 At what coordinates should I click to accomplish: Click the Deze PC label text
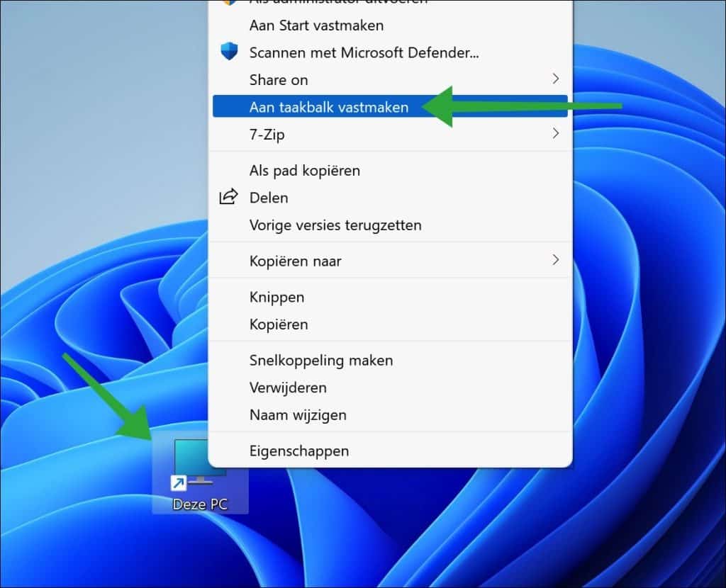point(201,504)
